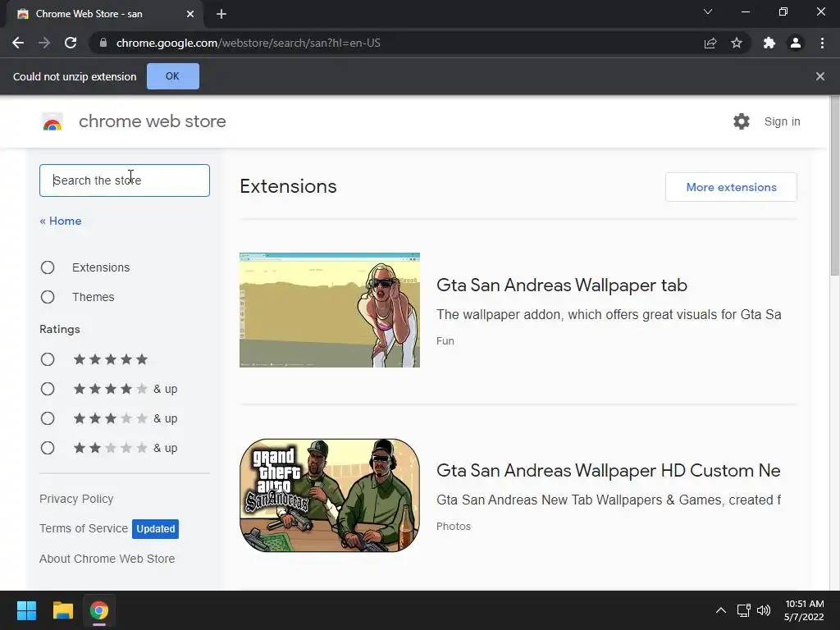Reload the Chrome Web Store page

tap(71, 43)
